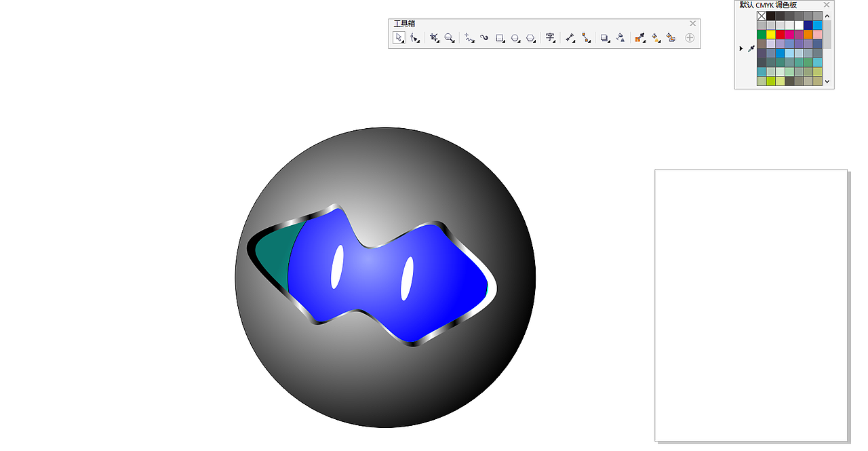The height and width of the screenshot is (451, 868).
Task: Select the Interactive Fill tool
Action: (x=656, y=38)
